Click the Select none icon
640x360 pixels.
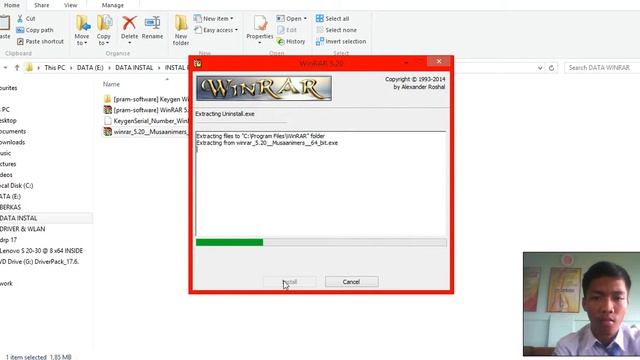point(320,30)
